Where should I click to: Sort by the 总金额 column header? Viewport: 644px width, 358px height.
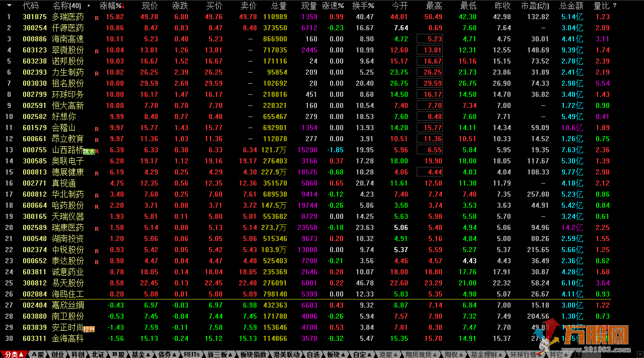point(571,6)
